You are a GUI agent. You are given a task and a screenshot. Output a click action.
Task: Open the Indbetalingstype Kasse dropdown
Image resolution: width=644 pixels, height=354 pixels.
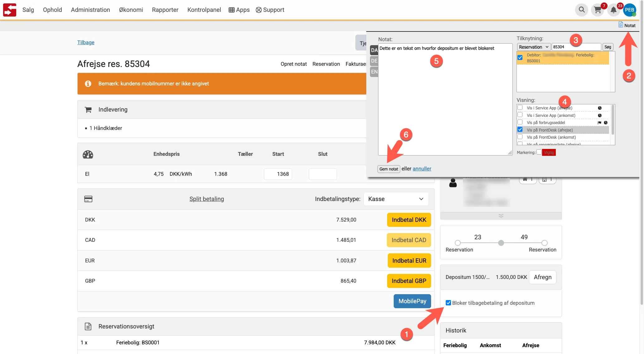click(396, 199)
